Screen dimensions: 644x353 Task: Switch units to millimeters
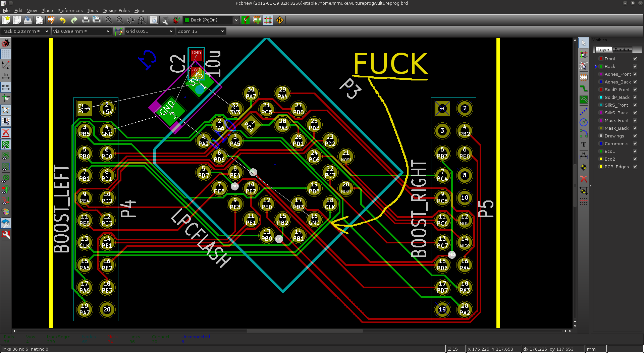6,87
